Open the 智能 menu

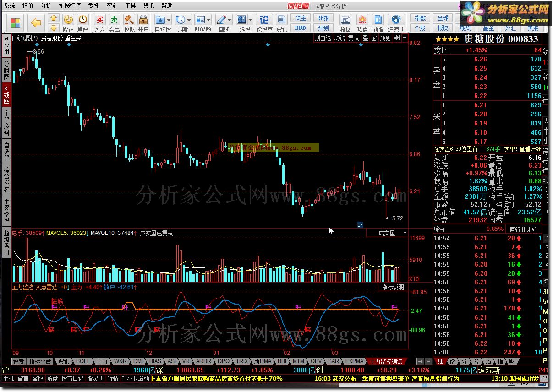click(x=112, y=6)
